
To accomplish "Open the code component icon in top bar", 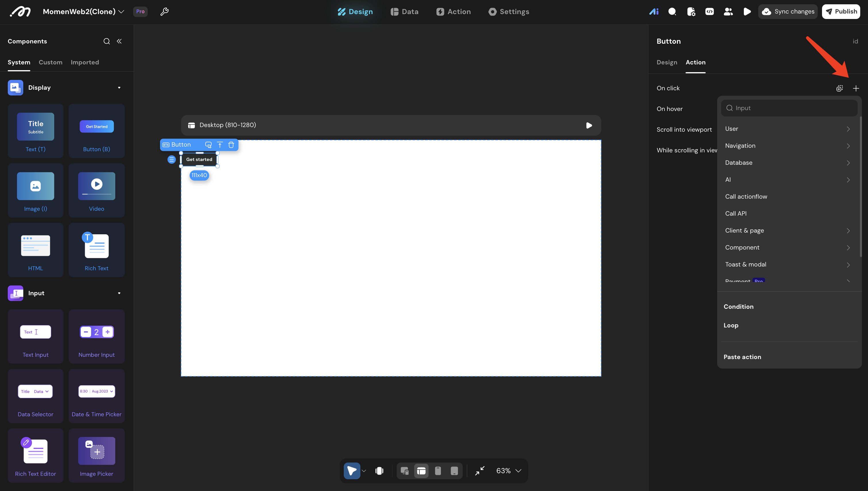I will 709,11.
